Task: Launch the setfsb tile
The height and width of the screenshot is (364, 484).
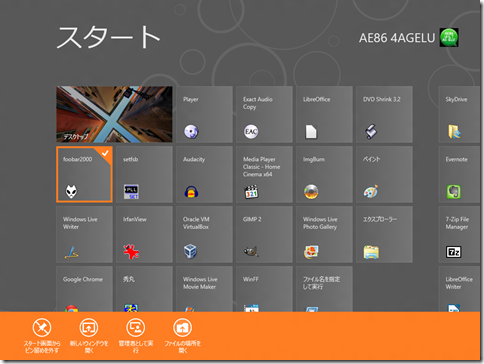Action: tap(144, 174)
